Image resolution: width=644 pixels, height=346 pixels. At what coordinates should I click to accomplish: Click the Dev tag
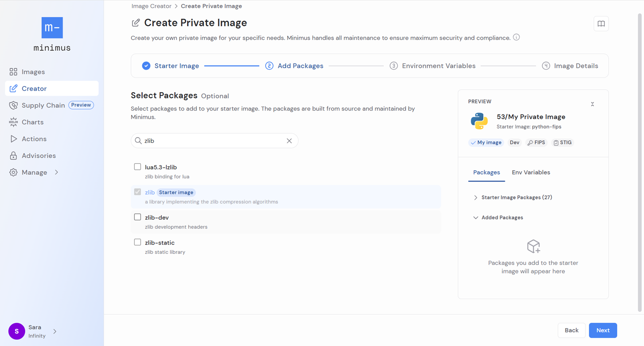click(x=515, y=143)
